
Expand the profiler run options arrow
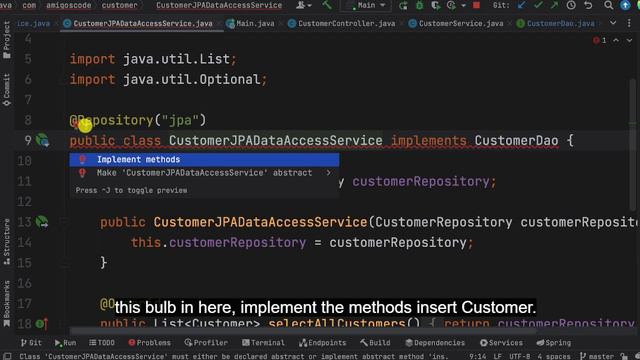(463, 6)
